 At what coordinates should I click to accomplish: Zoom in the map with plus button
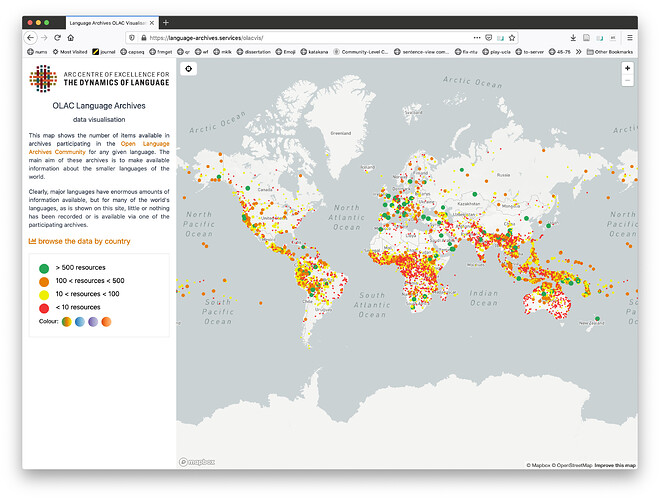click(627, 68)
